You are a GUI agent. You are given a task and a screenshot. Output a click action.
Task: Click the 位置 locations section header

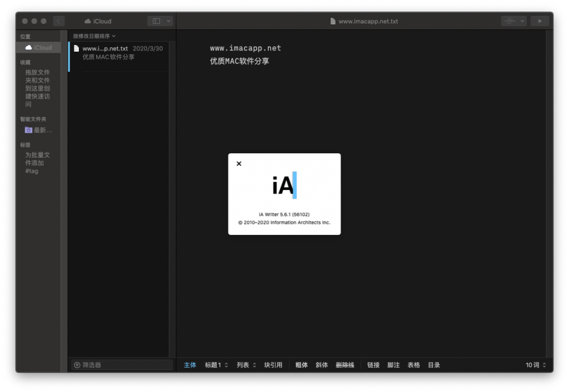[26, 36]
